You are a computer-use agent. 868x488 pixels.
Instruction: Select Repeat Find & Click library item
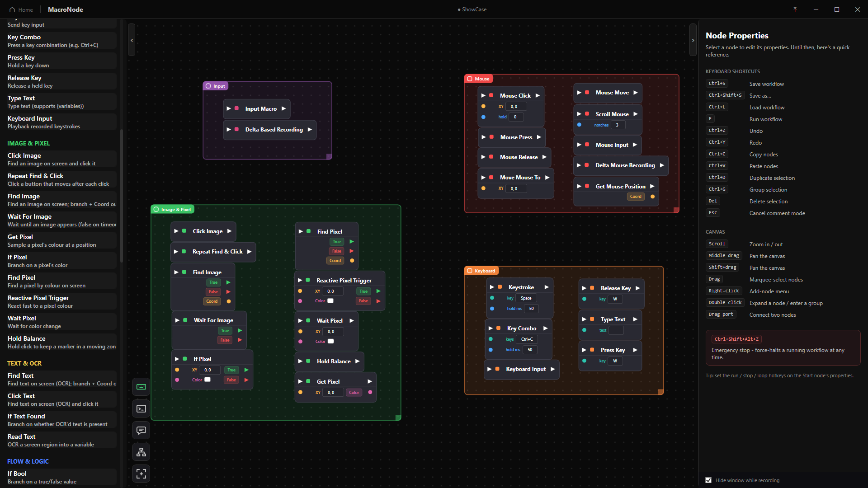point(61,179)
